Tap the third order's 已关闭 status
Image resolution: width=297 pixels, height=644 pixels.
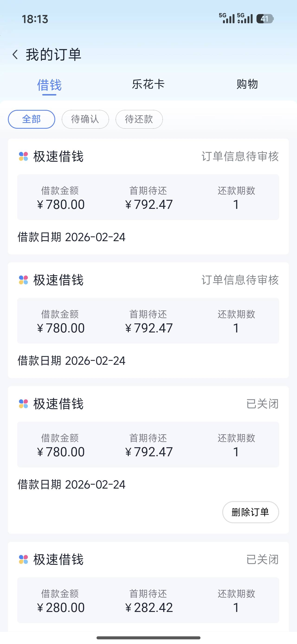(x=262, y=404)
